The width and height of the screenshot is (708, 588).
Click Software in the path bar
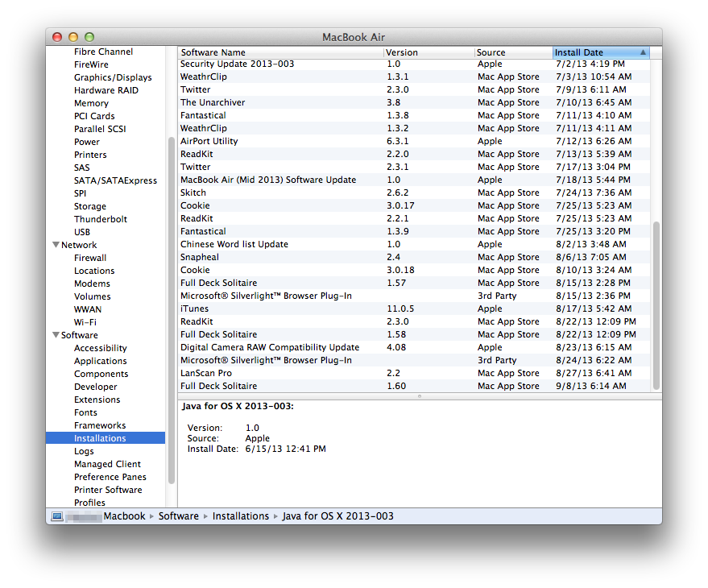tap(178, 516)
